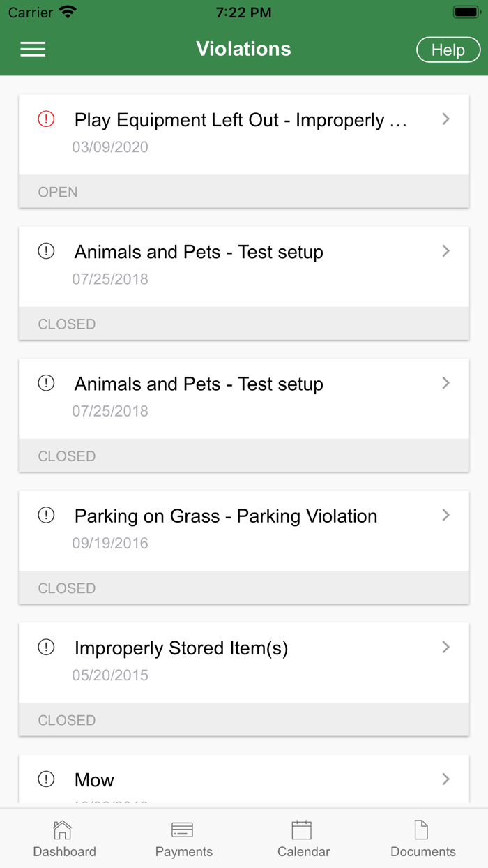
Task: Switch to the Payments tab label
Action: pyautogui.click(x=184, y=852)
